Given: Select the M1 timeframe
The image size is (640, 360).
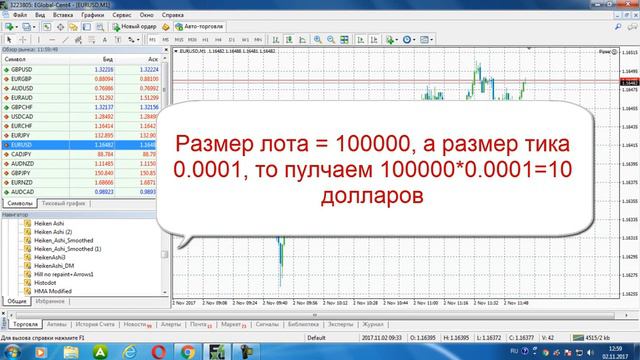Looking at the screenshot, I should [x=152, y=40].
